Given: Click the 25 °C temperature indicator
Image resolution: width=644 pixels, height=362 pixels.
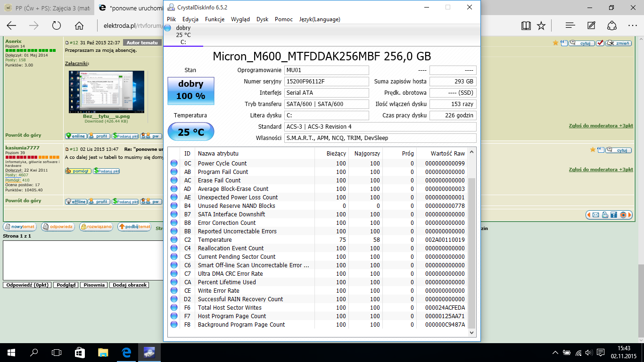Looking at the screenshot, I should 191,132.
